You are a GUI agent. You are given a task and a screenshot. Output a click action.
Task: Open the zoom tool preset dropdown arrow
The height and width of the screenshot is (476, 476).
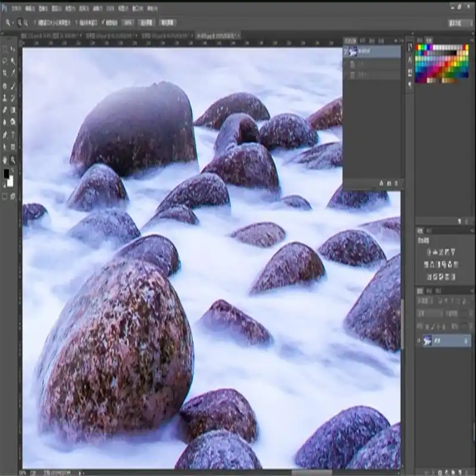[13, 23]
